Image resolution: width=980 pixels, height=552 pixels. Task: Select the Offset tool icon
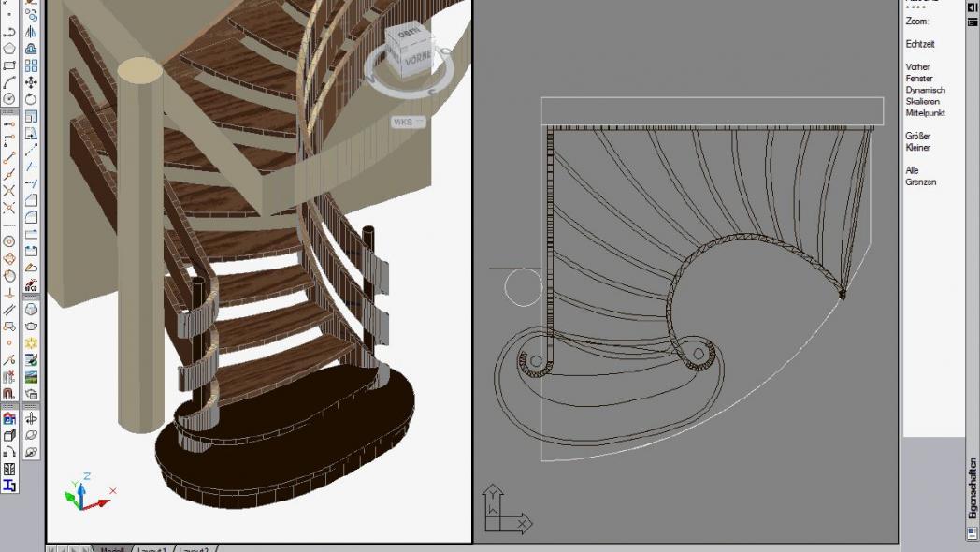(31, 49)
